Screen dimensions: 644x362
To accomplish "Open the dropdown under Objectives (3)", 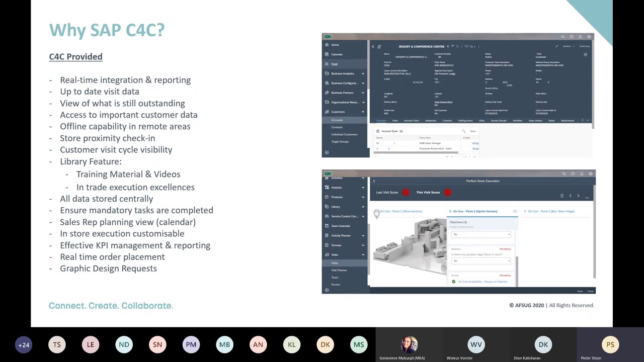I will click(481, 234).
